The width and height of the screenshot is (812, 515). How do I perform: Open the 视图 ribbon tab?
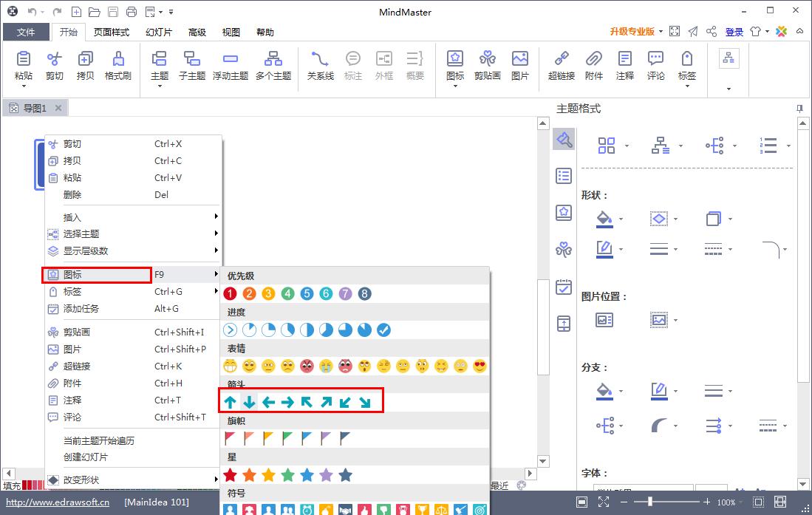click(231, 32)
